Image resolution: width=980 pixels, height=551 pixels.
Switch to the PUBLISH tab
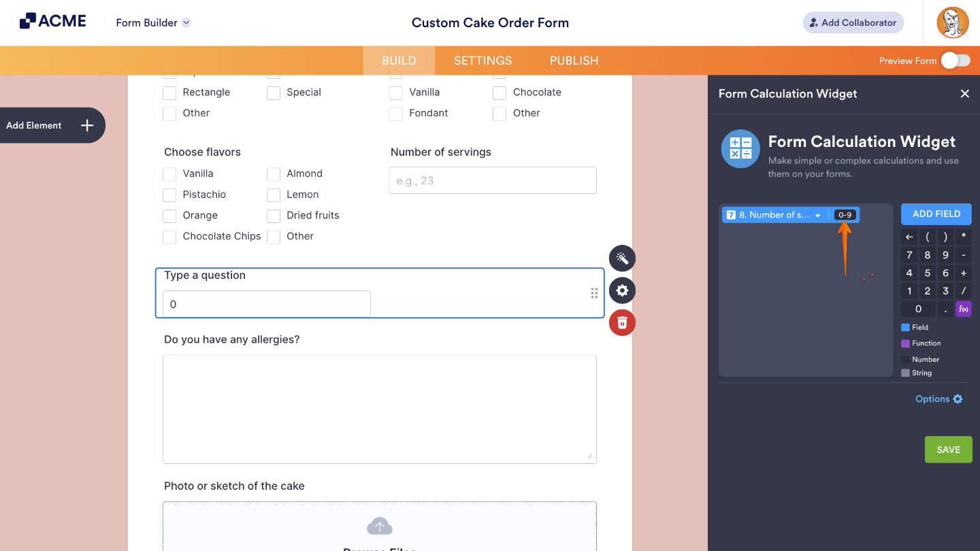[574, 60]
